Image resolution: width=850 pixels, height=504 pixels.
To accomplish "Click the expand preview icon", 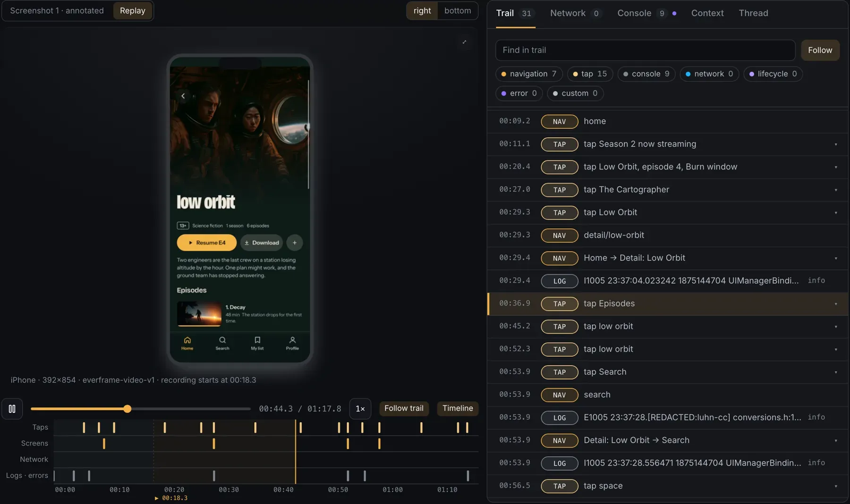I will (x=464, y=42).
